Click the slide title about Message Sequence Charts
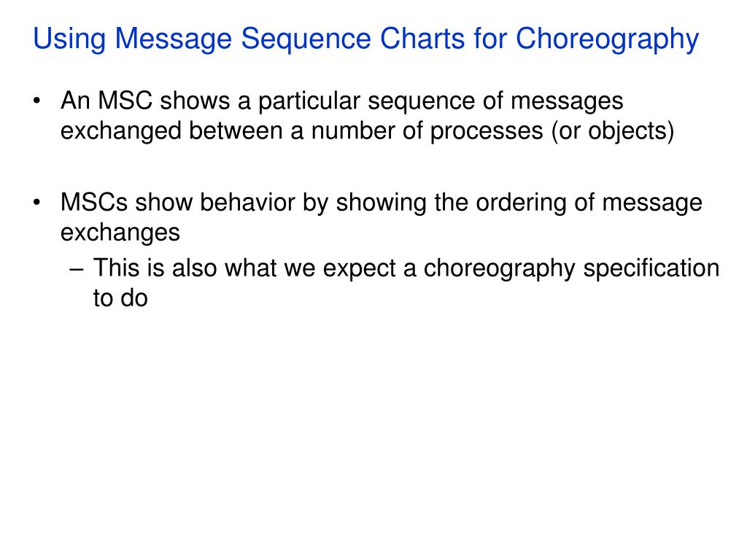This screenshot has height=560, width=747. pos(366,39)
